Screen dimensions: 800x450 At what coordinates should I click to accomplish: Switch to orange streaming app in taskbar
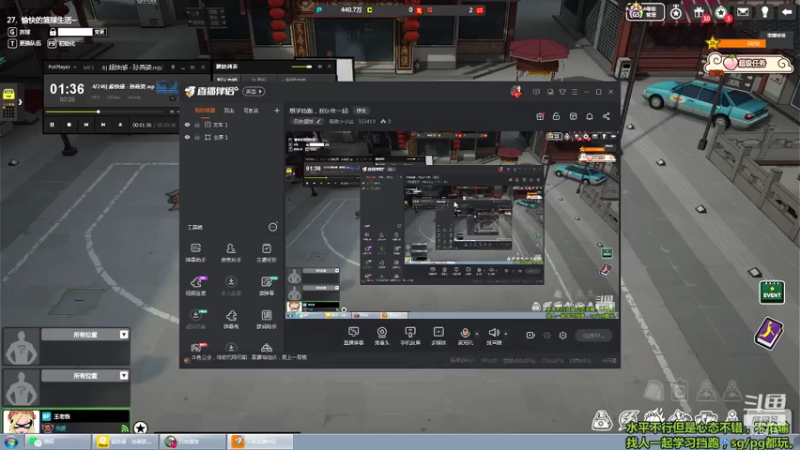coord(262,442)
